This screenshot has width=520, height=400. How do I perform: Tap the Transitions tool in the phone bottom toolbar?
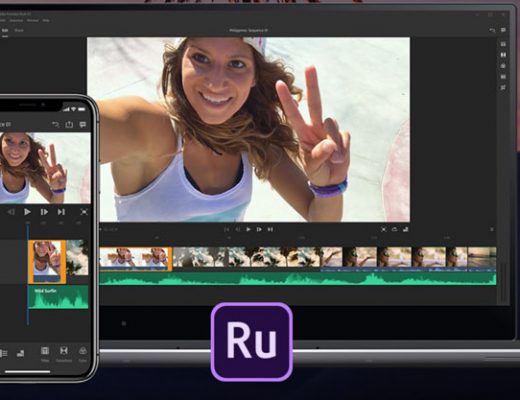(x=64, y=354)
